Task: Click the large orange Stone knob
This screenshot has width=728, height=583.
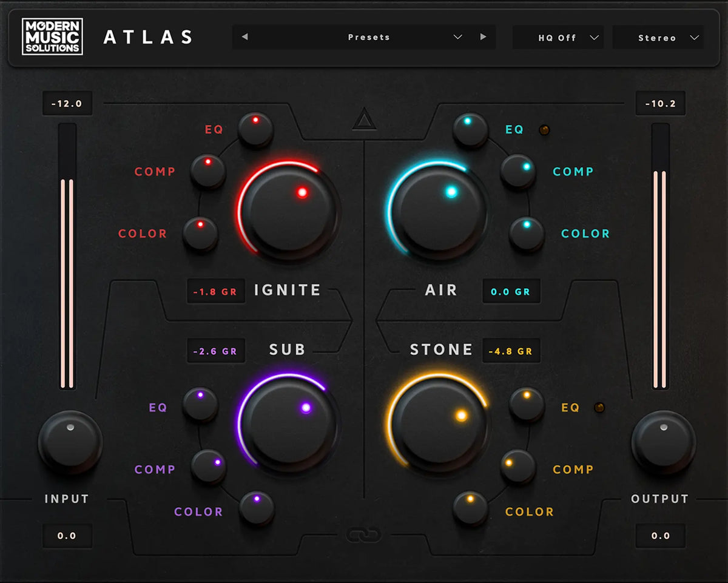Action: coord(438,423)
